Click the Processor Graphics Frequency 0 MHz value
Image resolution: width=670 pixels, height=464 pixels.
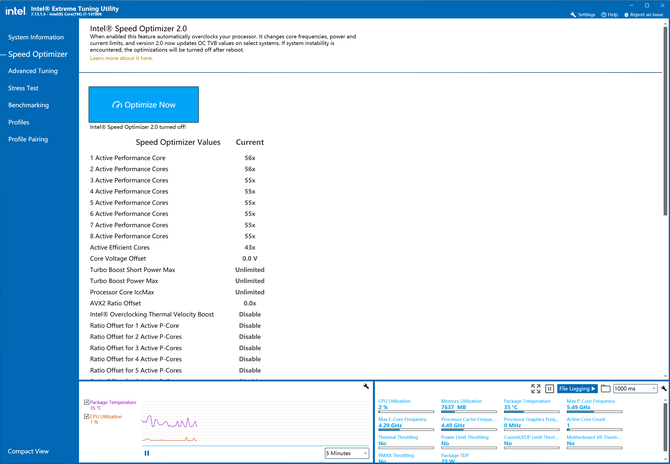point(512,426)
